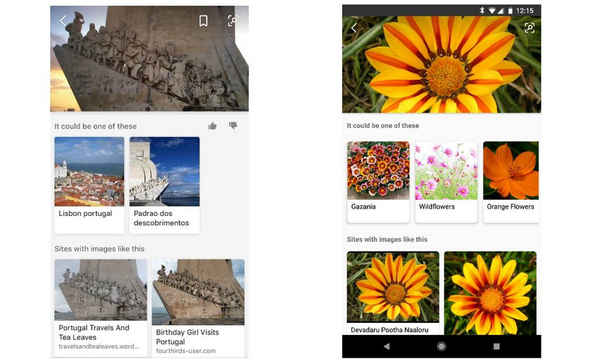Screen dimensions: 590x364
Task: Click the travelsandtealeaves.word... URL
Action: pyautogui.click(x=99, y=346)
